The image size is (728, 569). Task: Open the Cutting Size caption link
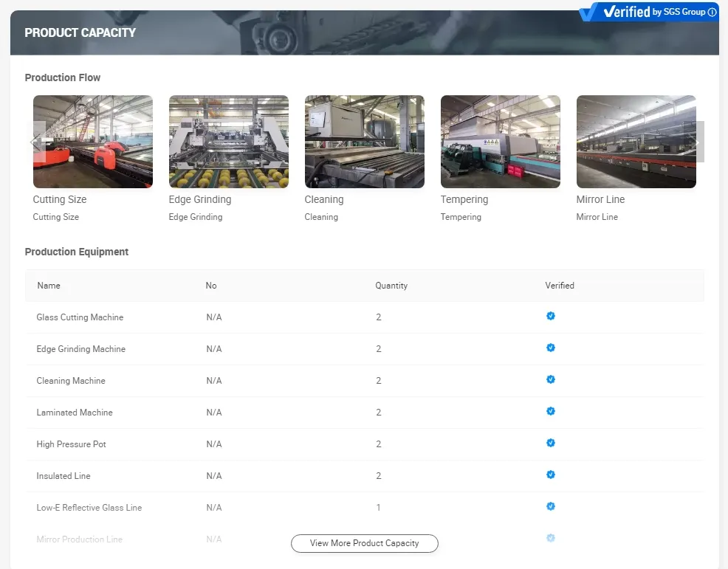coord(60,199)
